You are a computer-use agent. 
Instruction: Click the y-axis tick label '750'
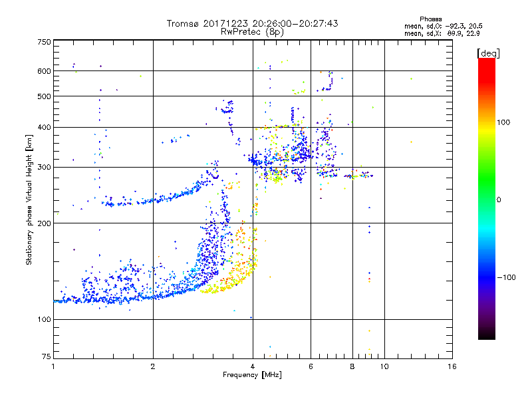click(x=44, y=42)
